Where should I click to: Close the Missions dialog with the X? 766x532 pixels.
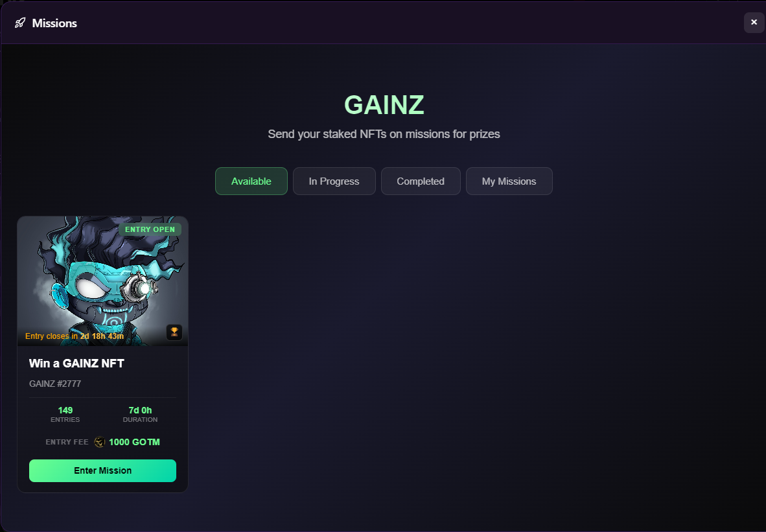(754, 23)
